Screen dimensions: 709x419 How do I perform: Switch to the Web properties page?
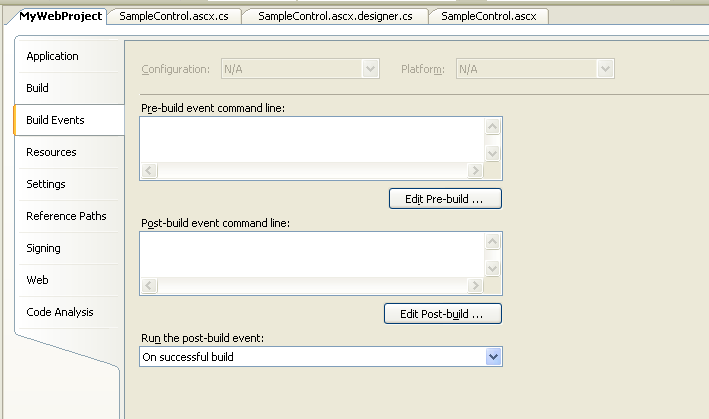tap(37, 280)
